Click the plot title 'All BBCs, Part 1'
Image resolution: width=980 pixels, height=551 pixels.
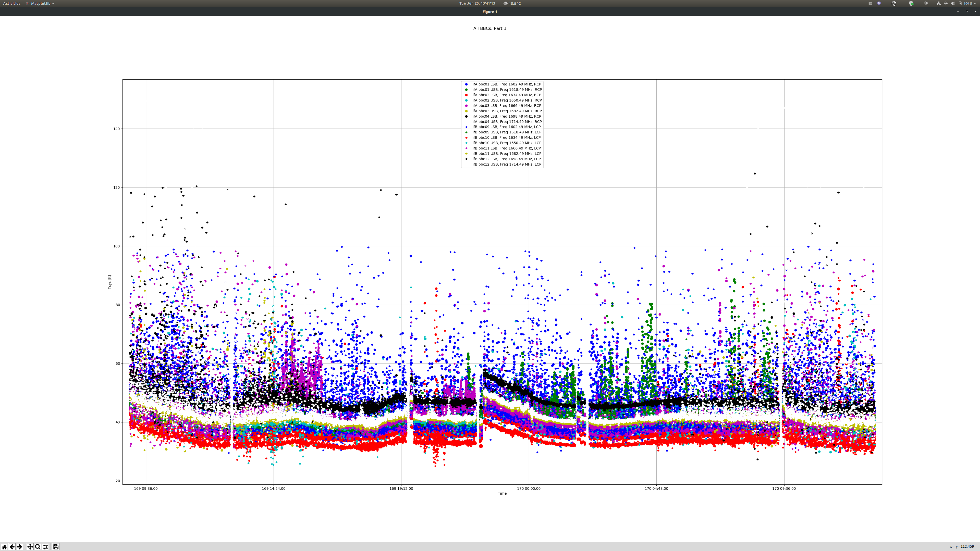490,29
